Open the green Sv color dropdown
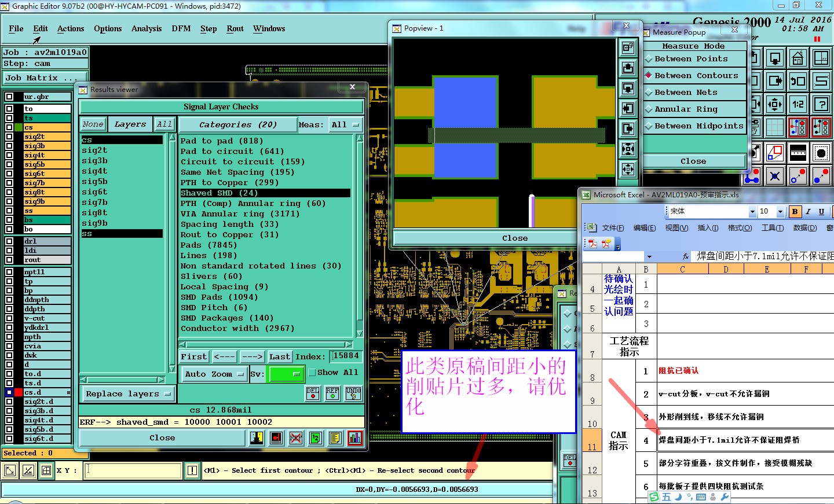 [x=286, y=374]
